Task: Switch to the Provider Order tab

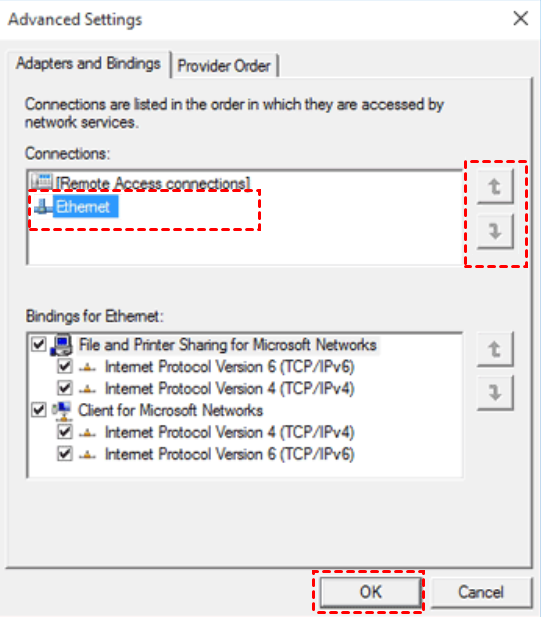Action: click(225, 66)
